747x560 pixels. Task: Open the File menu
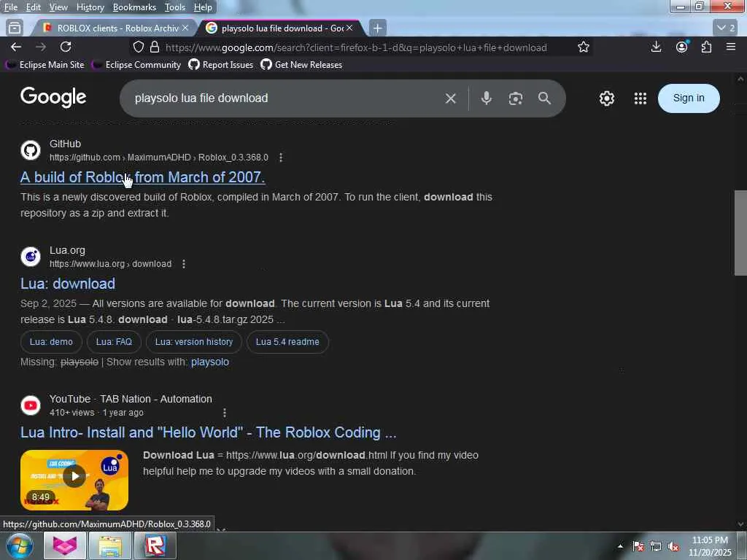pos(10,7)
